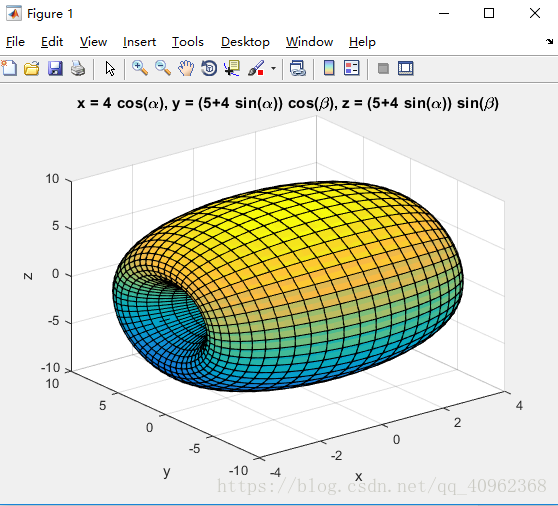Screen dimensions: 558x506
Task: Click the New Figure icon
Action: [9, 68]
